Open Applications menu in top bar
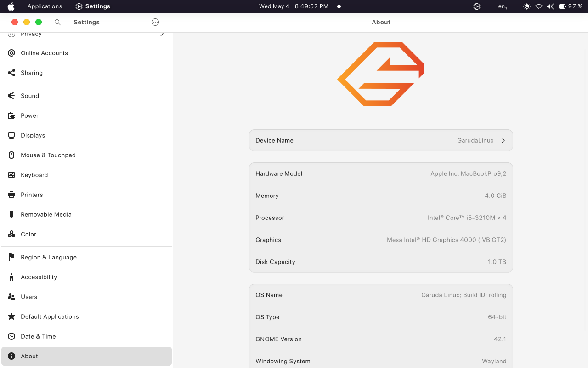This screenshot has width=588, height=368. click(45, 6)
